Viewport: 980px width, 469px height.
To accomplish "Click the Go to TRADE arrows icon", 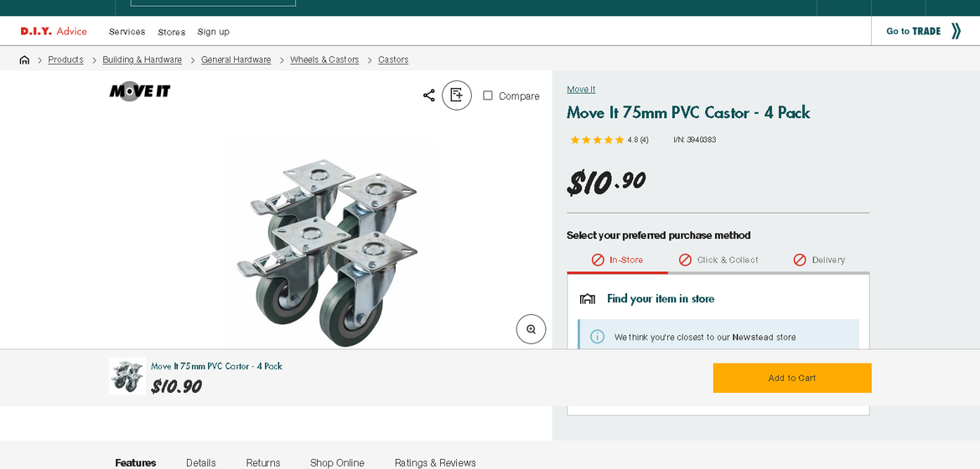I will (956, 32).
